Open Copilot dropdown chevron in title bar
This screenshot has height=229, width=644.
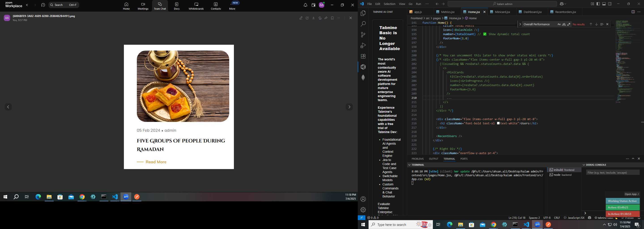click(566, 4)
